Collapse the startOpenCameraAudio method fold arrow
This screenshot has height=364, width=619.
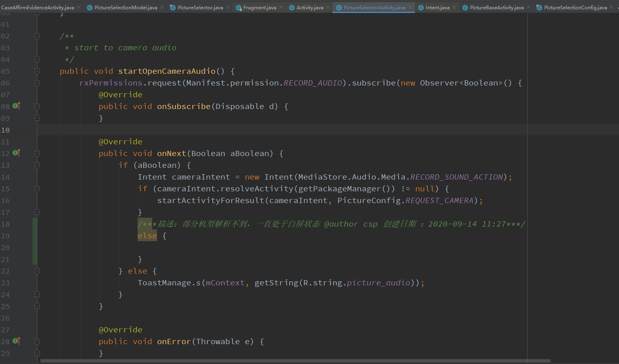coord(37,71)
